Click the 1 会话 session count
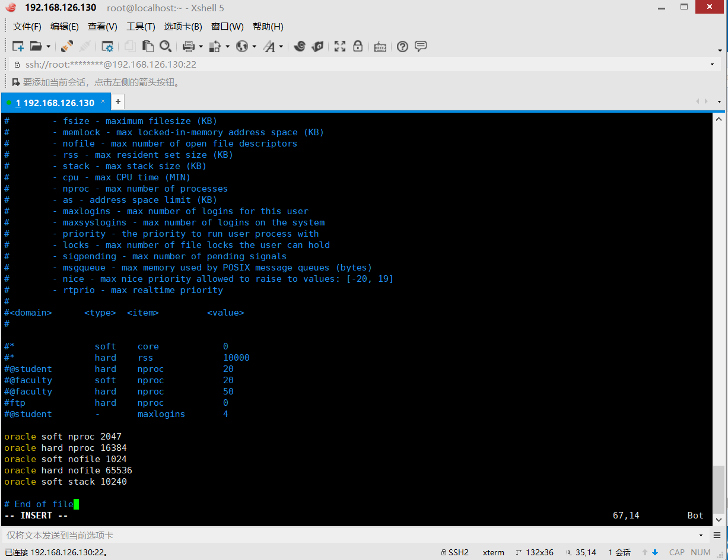The image size is (728, 560). [619, 552]
